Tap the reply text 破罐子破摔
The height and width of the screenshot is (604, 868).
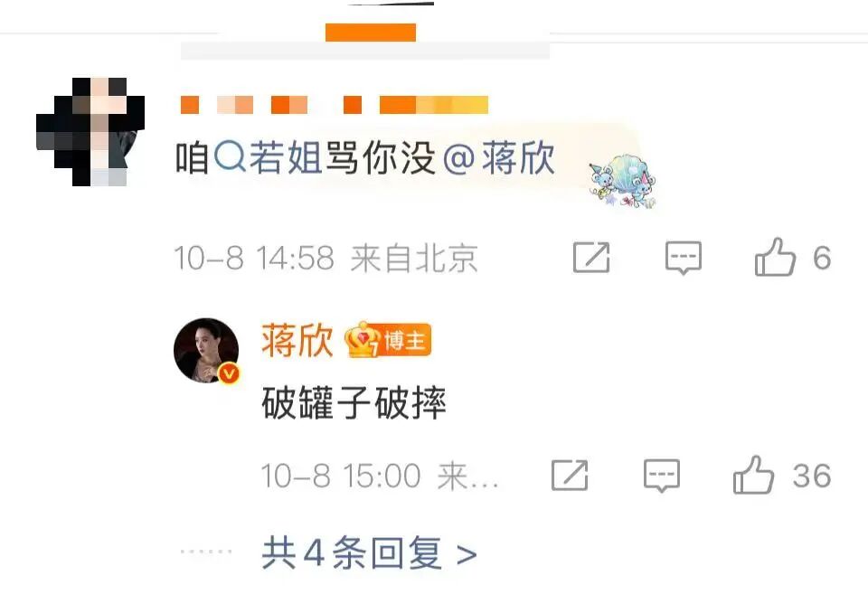(x=354, y=403)
